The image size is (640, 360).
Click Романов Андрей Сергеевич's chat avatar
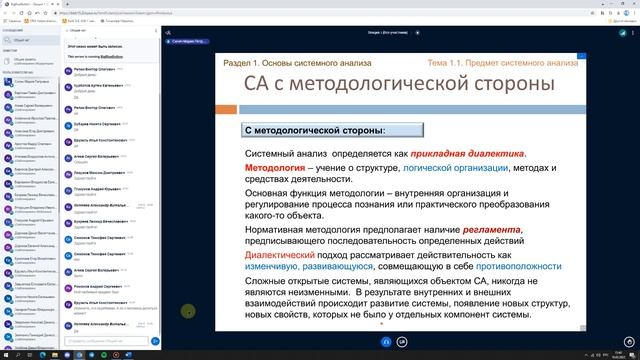[68, 288]
